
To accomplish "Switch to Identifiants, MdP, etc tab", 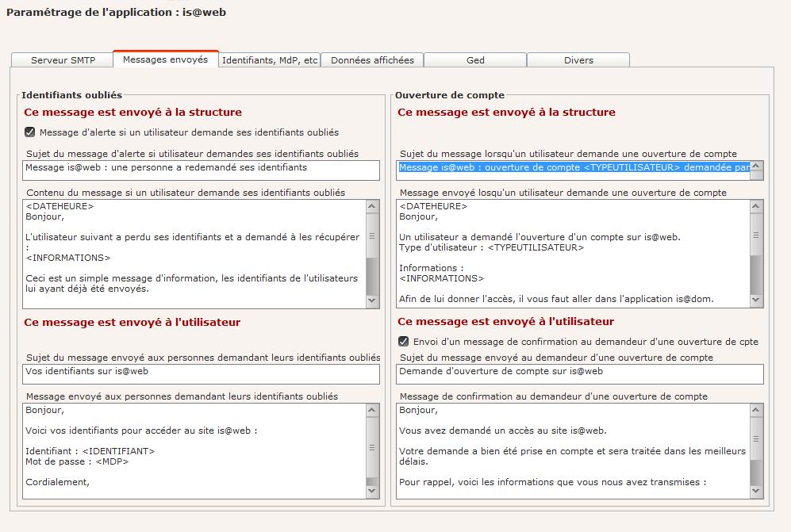I will tap(270, 60).
